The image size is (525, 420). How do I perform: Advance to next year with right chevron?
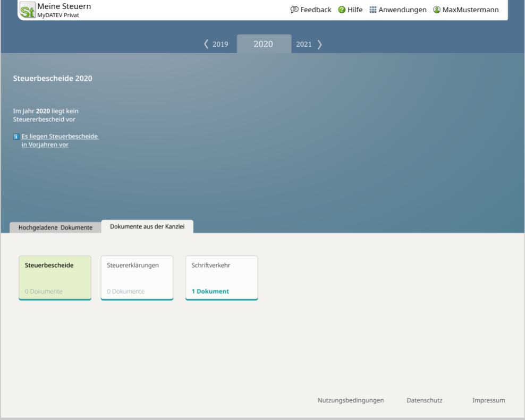coord(320,44)
